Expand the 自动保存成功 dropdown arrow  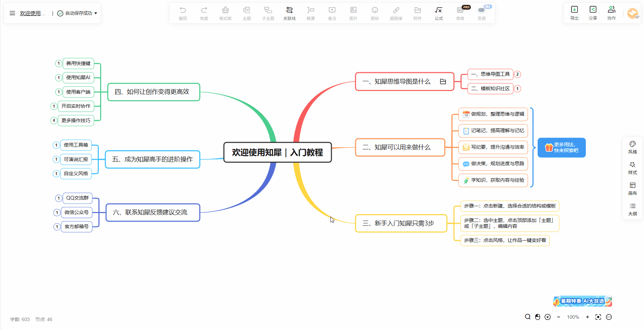coord(96,13)
